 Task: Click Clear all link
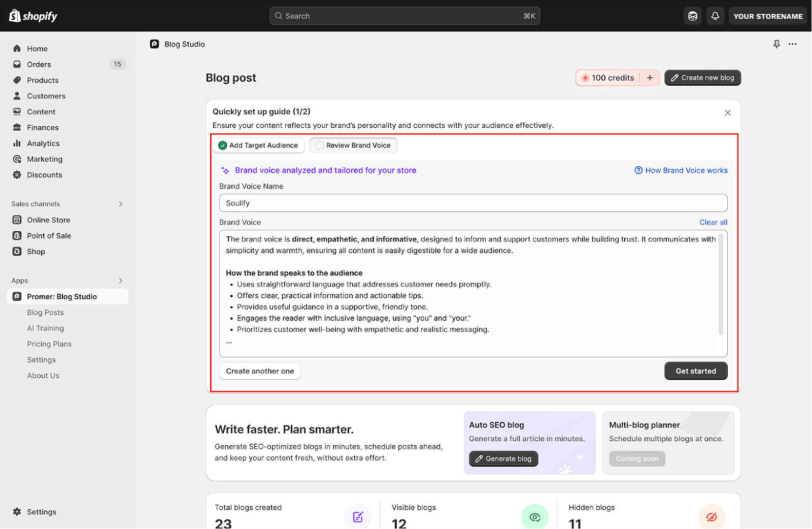tap(713, 222)
